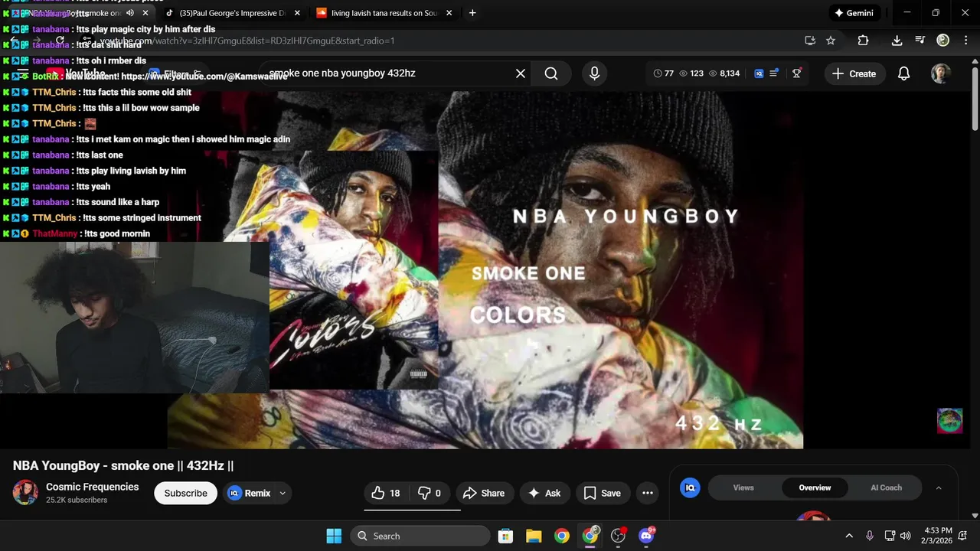The width and height of the screenshot is (980, 551).
Task: Open the more actions ellipsis under video
Action: [x=648, y=494]
